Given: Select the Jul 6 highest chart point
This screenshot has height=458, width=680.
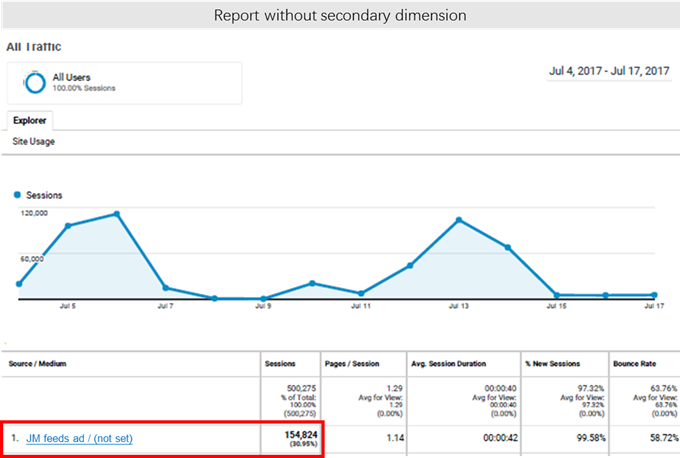Looking at the screenshot, I should pos(117,214).
